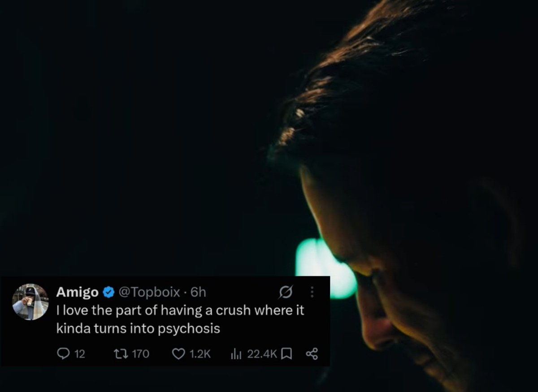Click the display name Amigo
Image resolution: width=538 pixels, height=392 pixels.
pyautogui.click(x=78, y=293)
